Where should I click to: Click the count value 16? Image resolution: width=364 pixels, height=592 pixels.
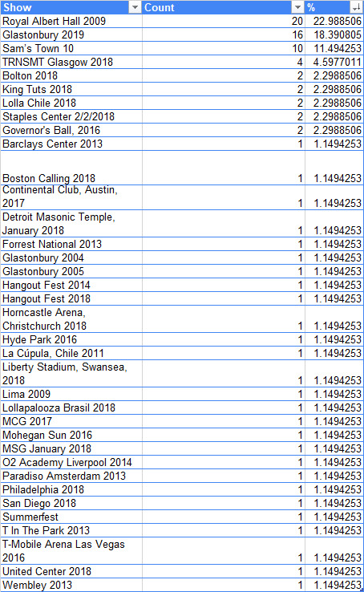click(x=297, y=34)
